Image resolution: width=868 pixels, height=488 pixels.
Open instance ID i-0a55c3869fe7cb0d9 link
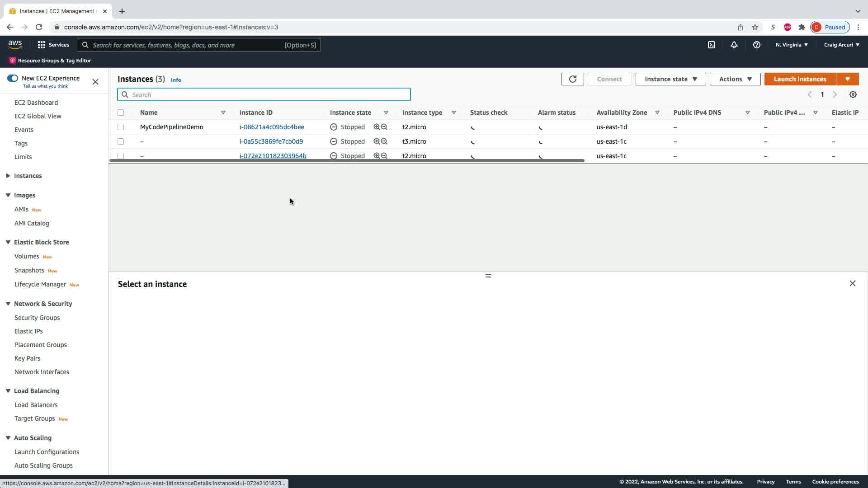(x=271, y=141)
